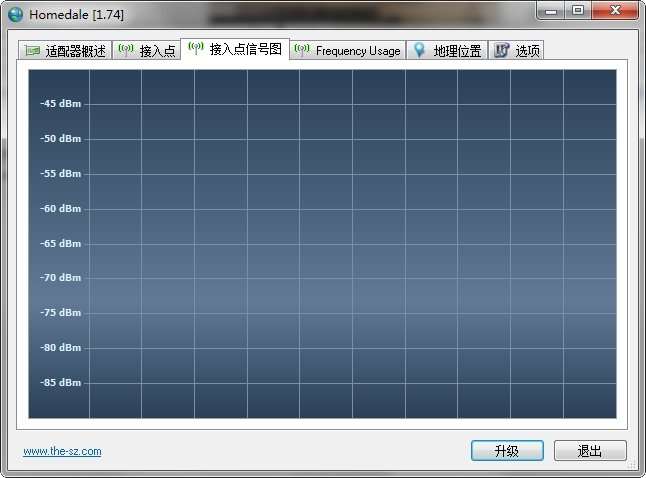The width and height of the screenshot is (646, 478).
Task: Click the options tab tool icon
Action: pos(501,50)
